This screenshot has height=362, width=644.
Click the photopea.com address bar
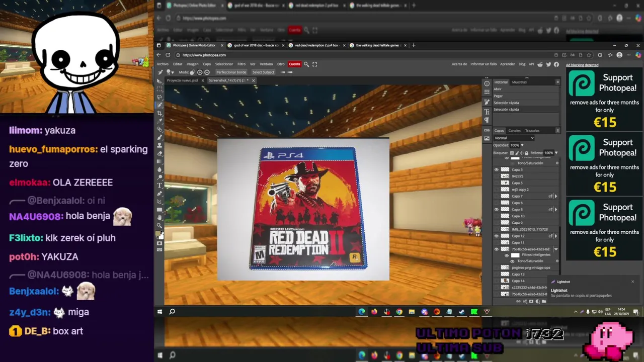(x=362, y=55)
